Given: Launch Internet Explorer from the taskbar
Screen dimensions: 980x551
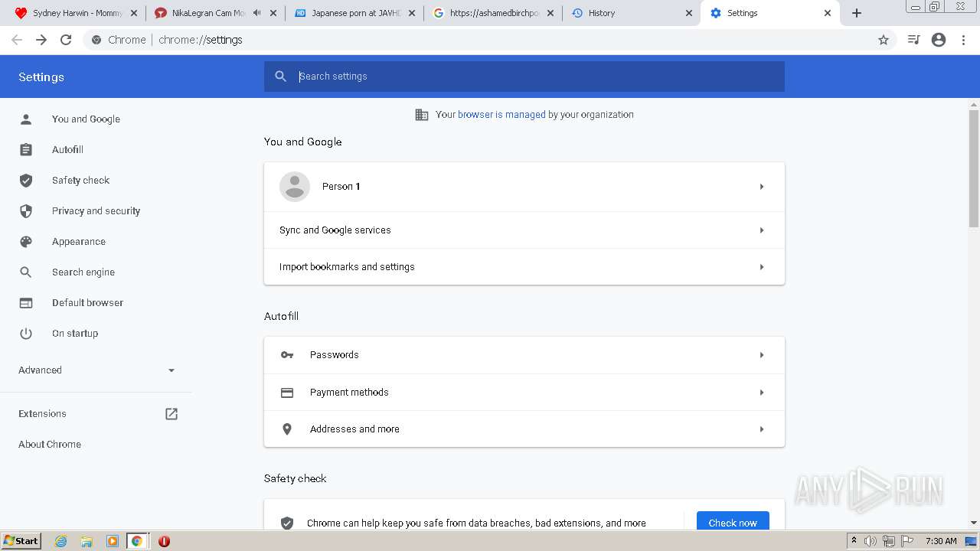Looking at the screenshot, I should coord(61,541).
